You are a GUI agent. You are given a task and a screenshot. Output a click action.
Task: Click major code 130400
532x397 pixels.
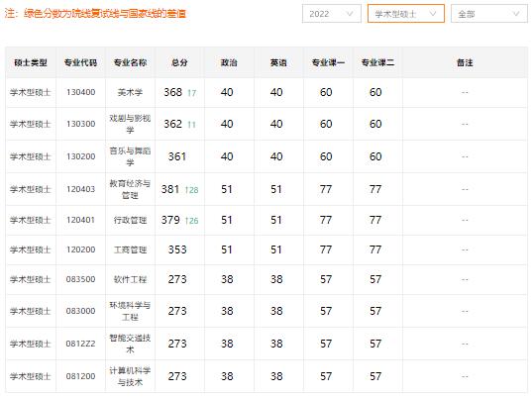click(81, 92)
